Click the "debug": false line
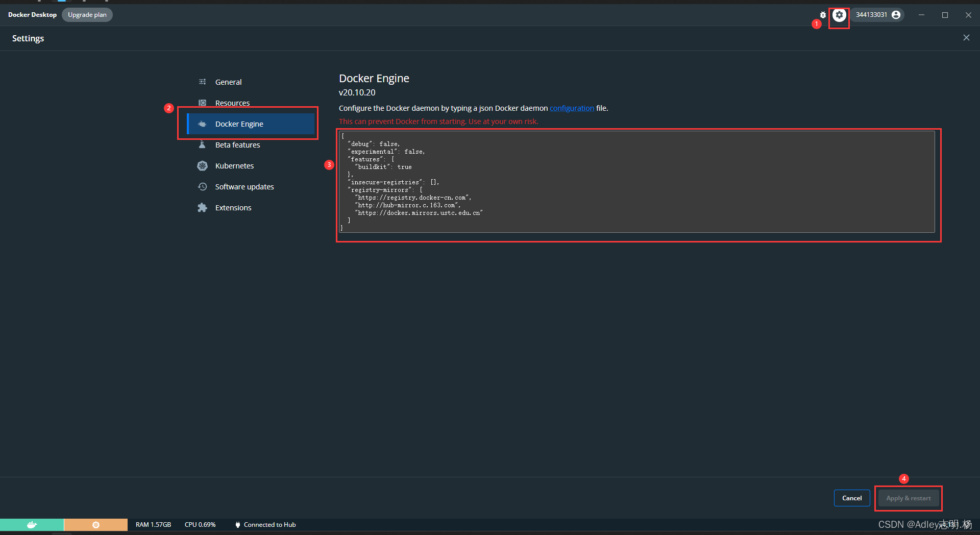 [374, 144]
